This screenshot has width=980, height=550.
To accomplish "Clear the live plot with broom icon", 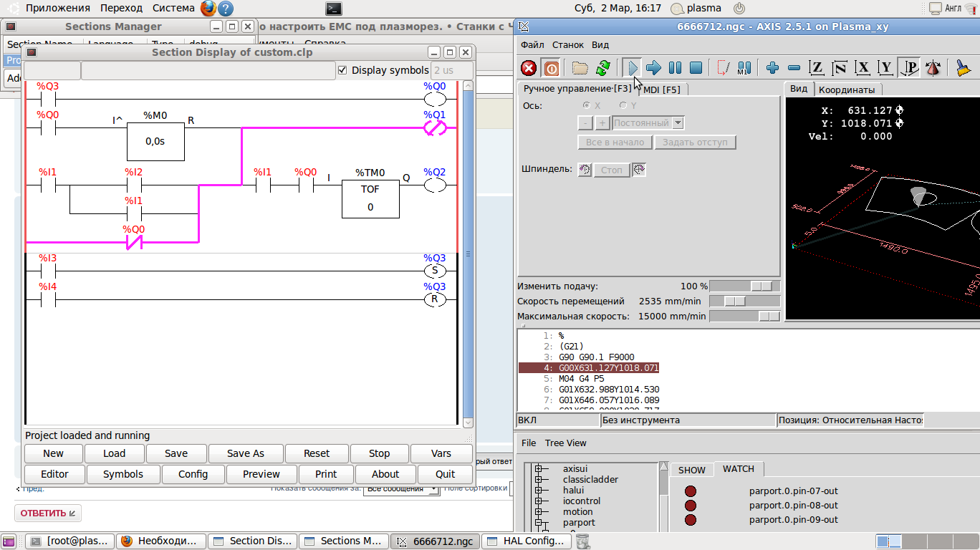I will (964, 68).
